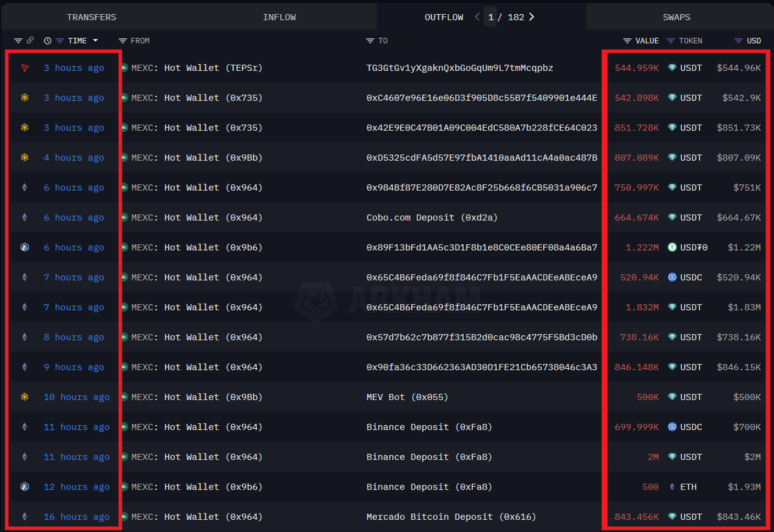Open address TG3GtGv1yXgaknQxbGoGqUm9L7tmMcqpbz
The width and height of the screenshot is (774, 532).
(460, 68)
